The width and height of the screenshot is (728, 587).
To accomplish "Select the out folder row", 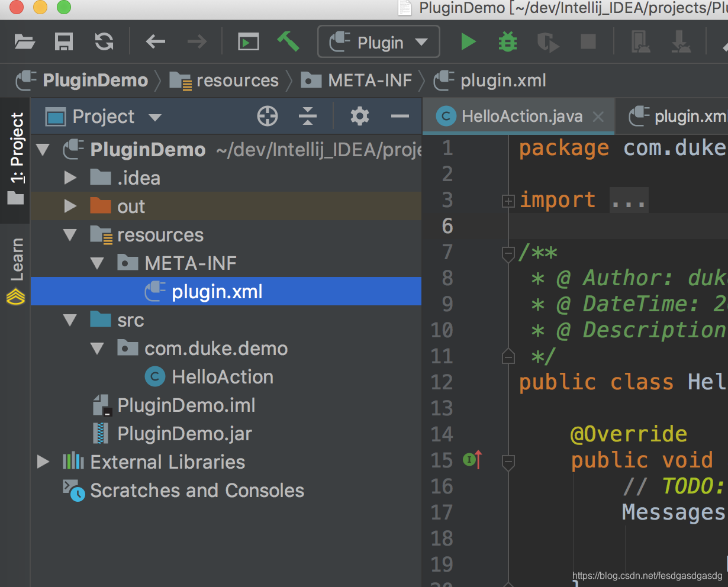I will [226, 207].
